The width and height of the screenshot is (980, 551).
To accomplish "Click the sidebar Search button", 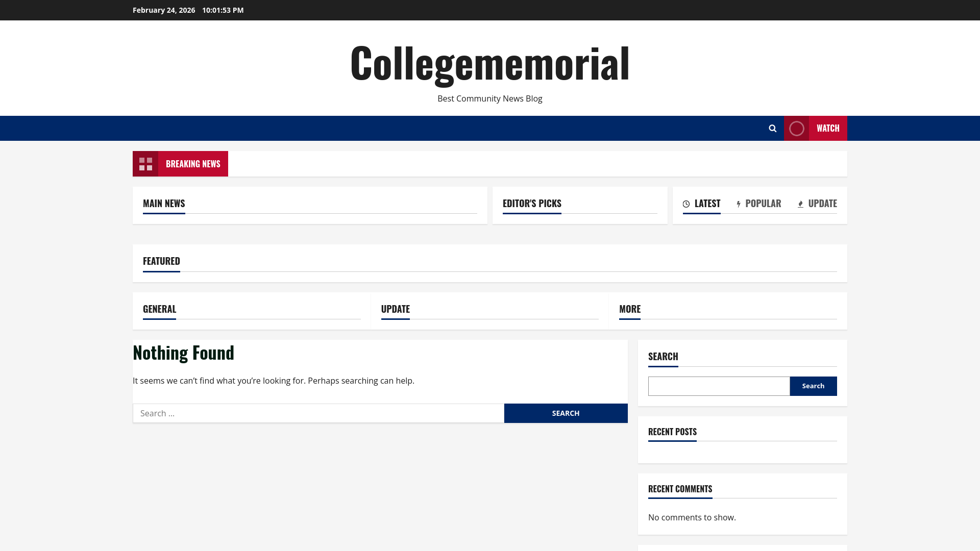I will tap(813, 386).
